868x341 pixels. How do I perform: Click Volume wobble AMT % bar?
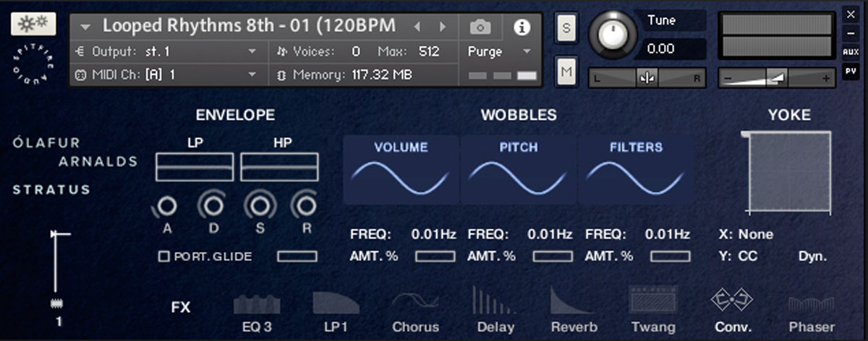tap(435, 256)
